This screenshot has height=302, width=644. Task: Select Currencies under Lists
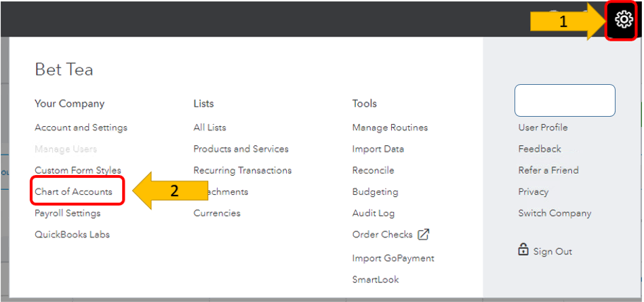[216, 213]
